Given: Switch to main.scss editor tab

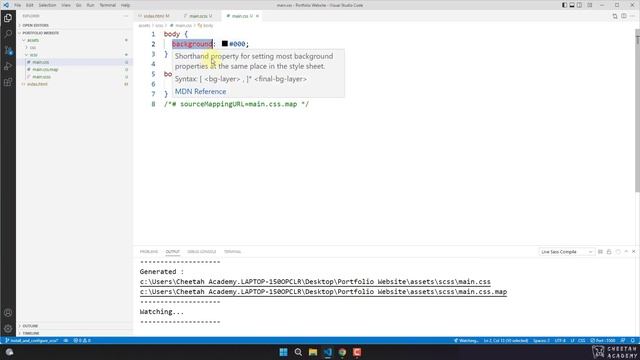Looking at the screenshot, I should click(199, 16).
